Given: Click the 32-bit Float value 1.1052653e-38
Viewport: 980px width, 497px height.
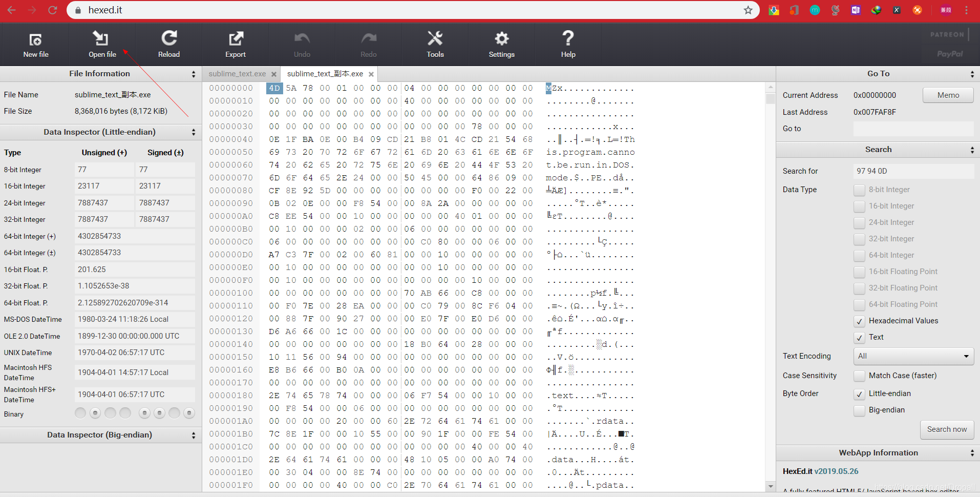Looking at the screenshot, I should click(135, 286).
